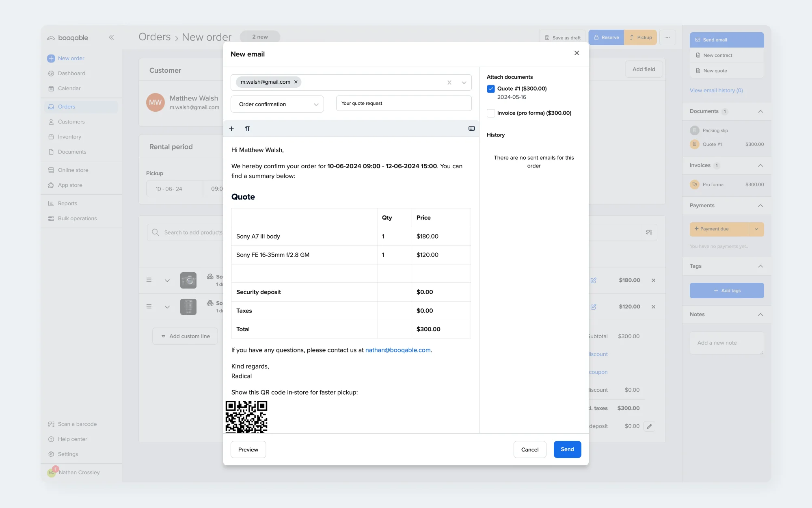The image size is (812, 508).
Task: Click the Preview button for email
Action: click(x=248, y=449)
